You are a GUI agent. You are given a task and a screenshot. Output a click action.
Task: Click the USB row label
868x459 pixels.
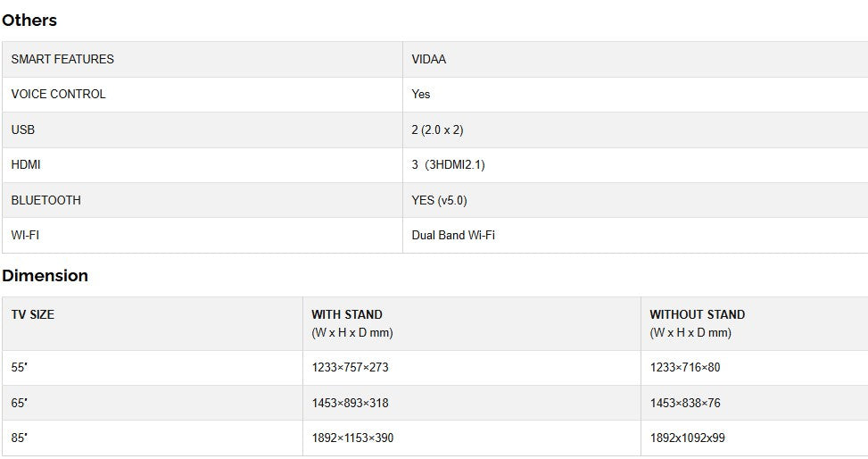pyautogui.click(x=23, y=129)
